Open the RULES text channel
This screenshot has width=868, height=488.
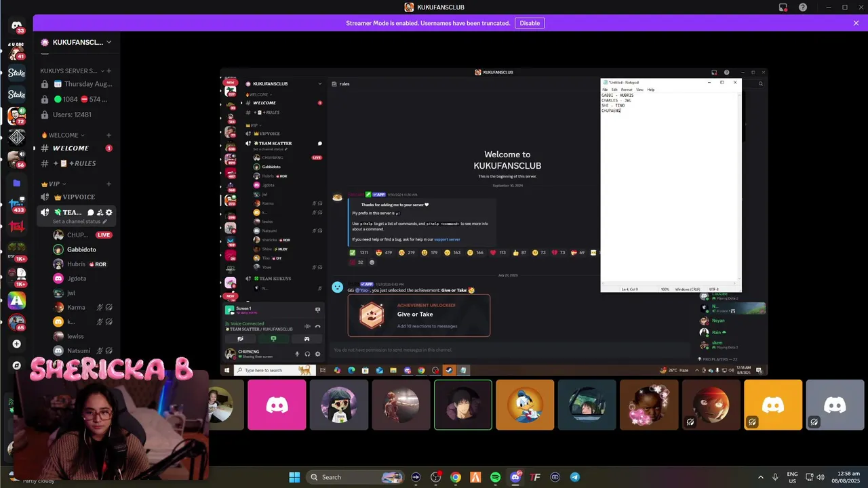point(76,163)
